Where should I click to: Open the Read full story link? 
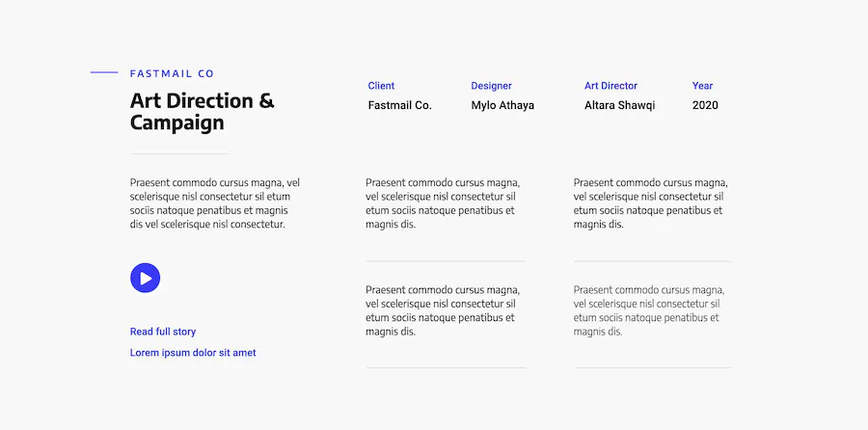(163, 332)
